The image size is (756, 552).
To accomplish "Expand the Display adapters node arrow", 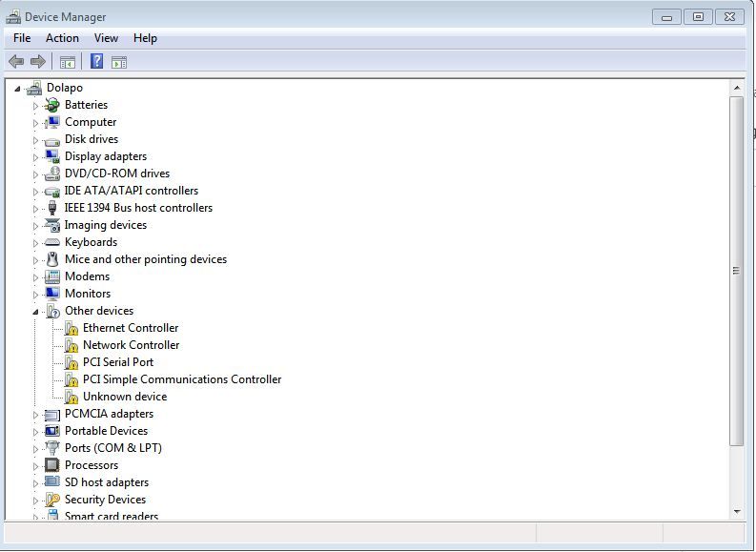I will [35, 157].
